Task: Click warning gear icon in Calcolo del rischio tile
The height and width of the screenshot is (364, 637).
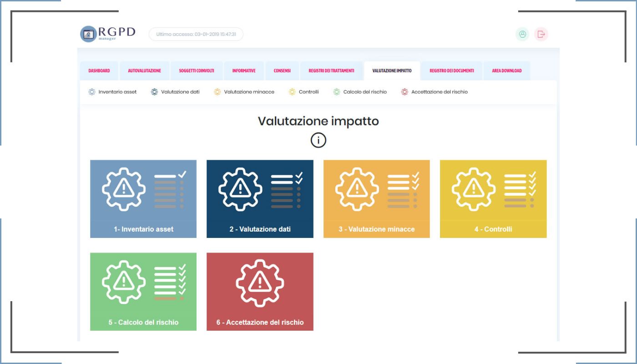Action: (124, 281)
